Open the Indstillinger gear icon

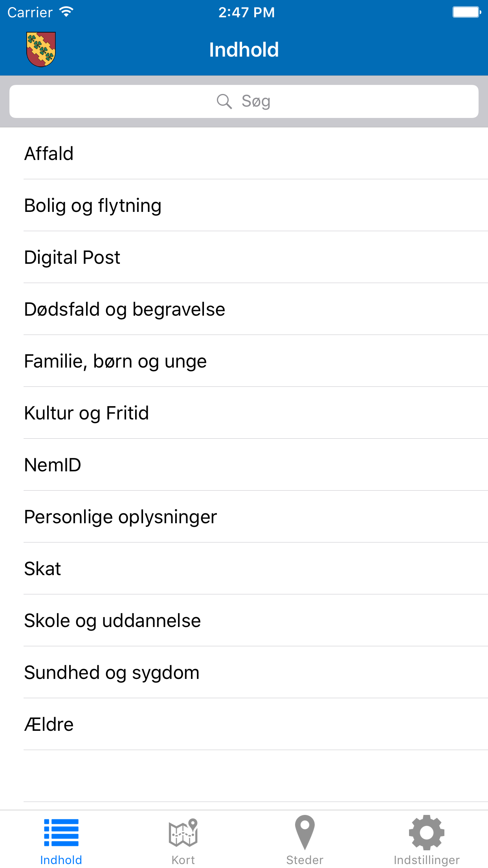point(426,833)
